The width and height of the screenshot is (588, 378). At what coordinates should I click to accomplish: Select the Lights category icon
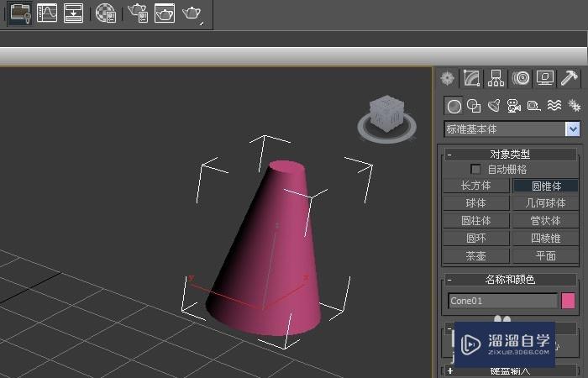pos(494,106)
